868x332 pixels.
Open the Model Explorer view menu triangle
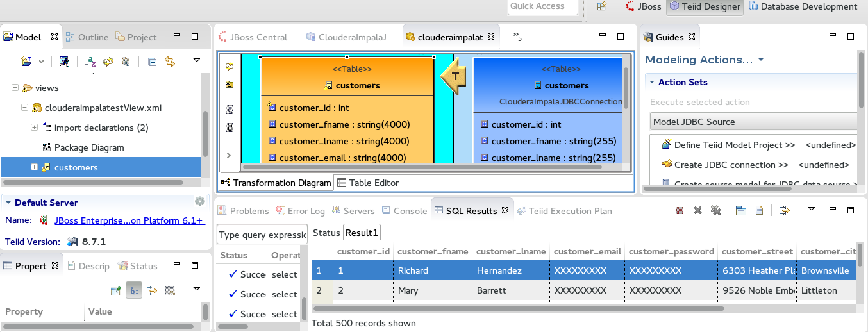click(x=197, y=61)
